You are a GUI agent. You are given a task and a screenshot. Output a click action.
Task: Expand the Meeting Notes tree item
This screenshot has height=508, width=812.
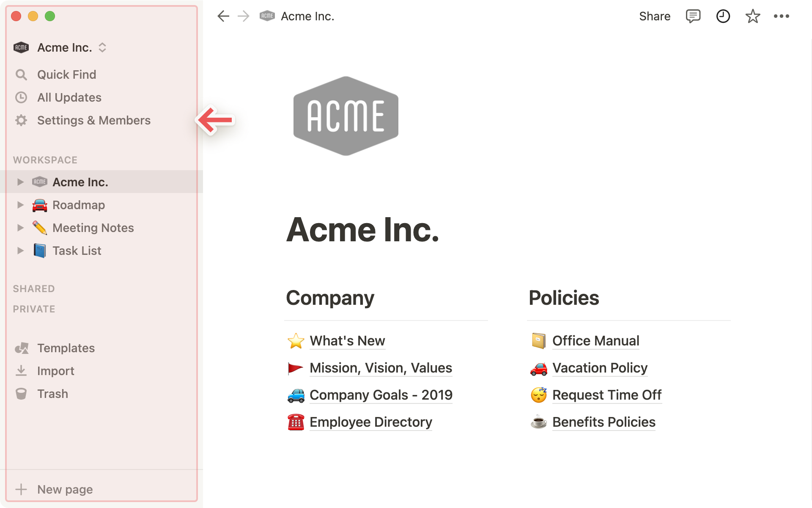[20, 228]
